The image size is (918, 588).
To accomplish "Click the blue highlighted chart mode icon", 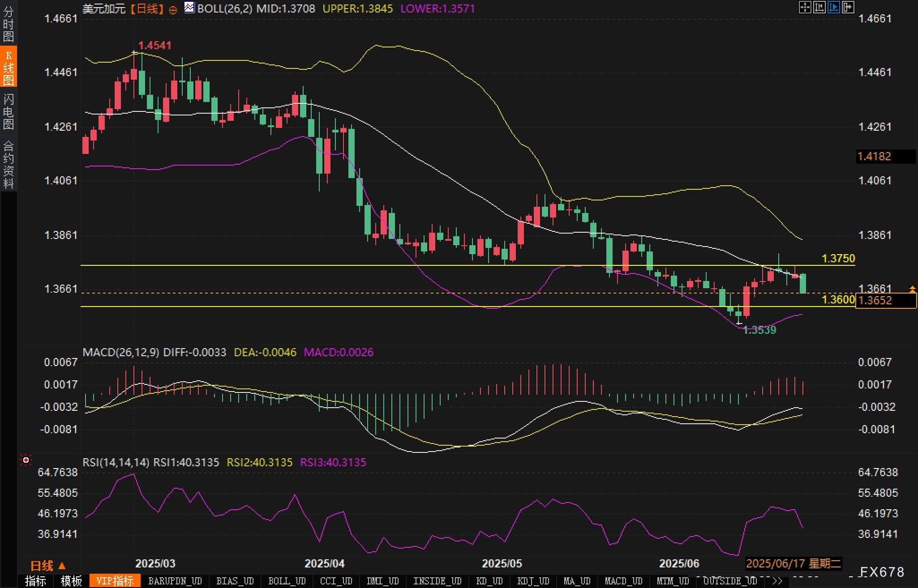I will [x=833, y=7].
